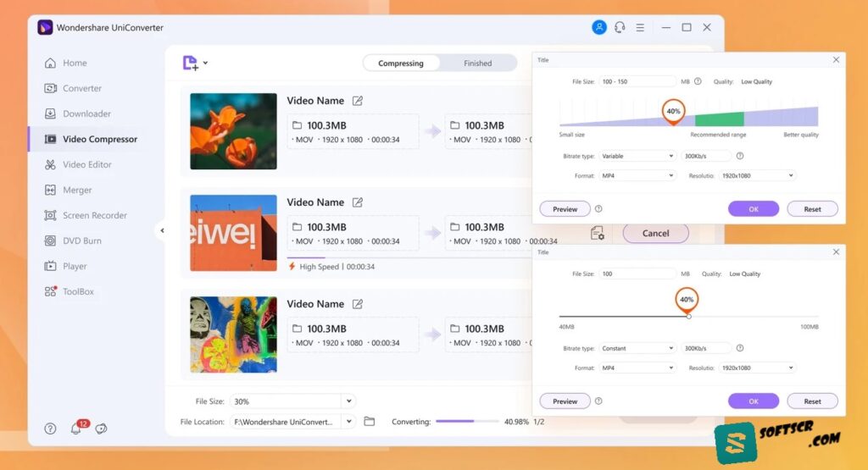This screenshot has height=470, width=868.
Task: Click the support headset icon
Action: pyautogui.click(x=620, y=27)
